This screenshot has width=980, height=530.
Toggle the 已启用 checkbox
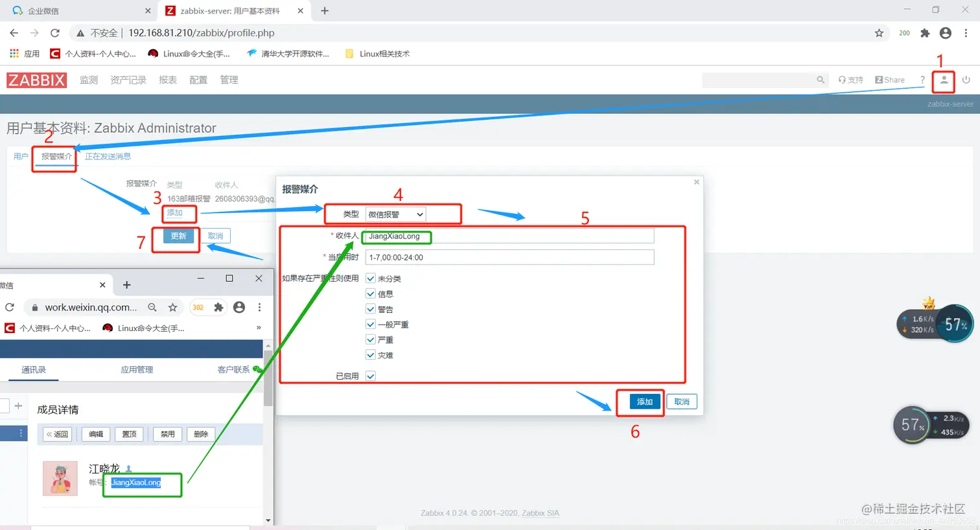click(371, 376)
